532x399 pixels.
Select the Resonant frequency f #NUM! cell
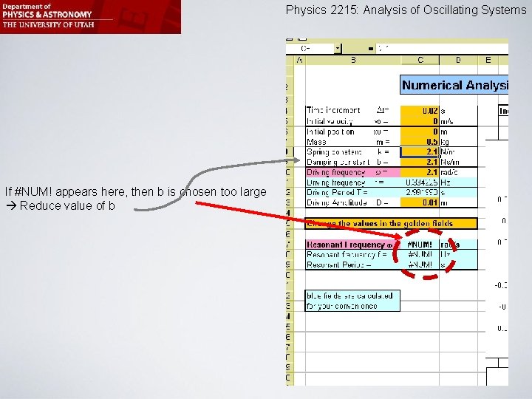point(420,254)
